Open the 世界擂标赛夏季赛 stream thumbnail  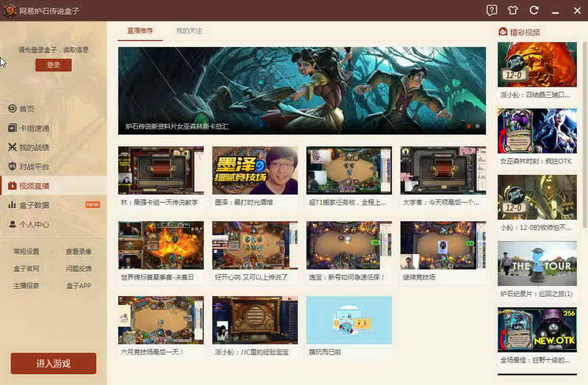[161, 245]
